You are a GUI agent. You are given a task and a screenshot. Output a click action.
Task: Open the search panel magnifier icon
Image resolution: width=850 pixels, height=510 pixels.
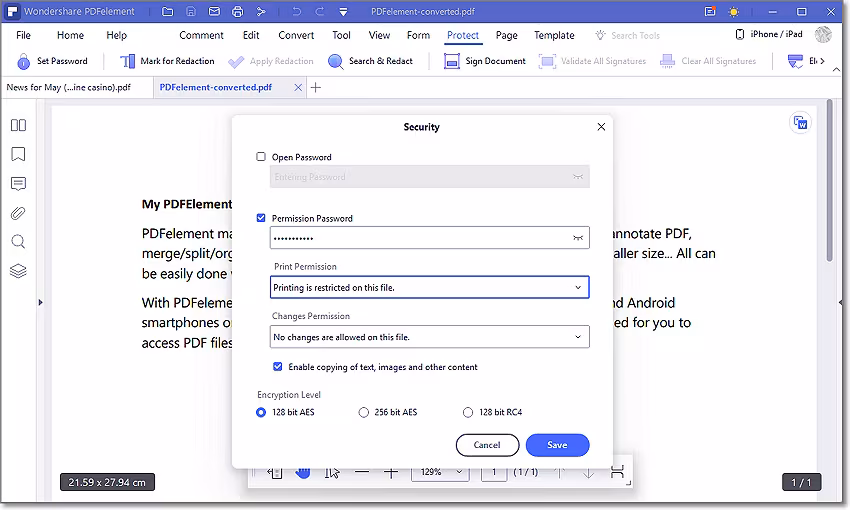[x=18, y=242]
